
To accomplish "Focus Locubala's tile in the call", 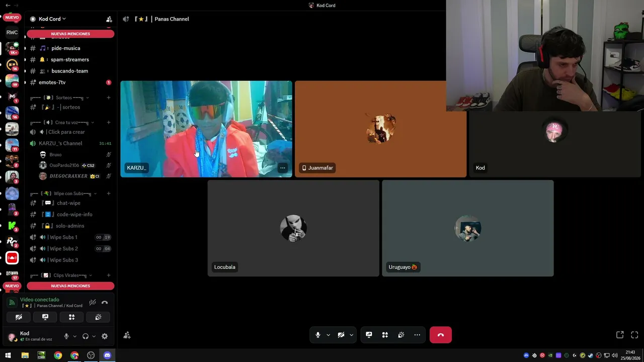I will tap(293, 228).
